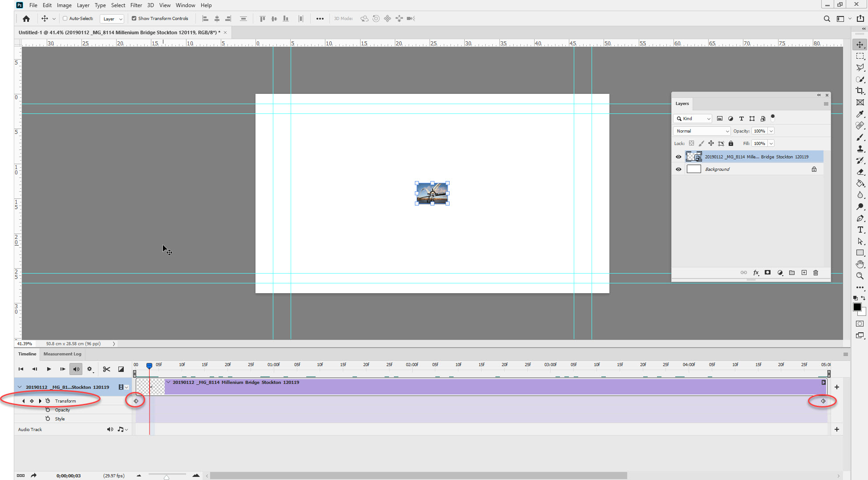Open the Opacity dropdown arrow
Viewport: 868px width, 480px height.
[x=771, y=131]
